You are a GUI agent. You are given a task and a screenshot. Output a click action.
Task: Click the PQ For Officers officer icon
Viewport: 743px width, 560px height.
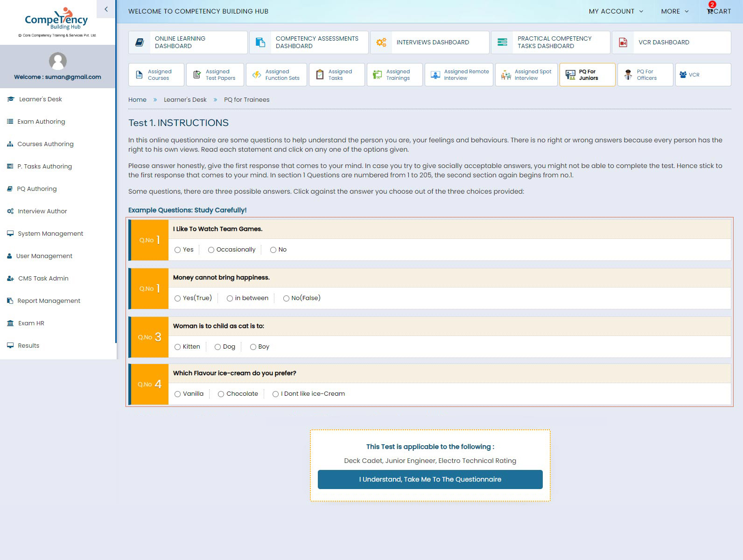(629, 75)
